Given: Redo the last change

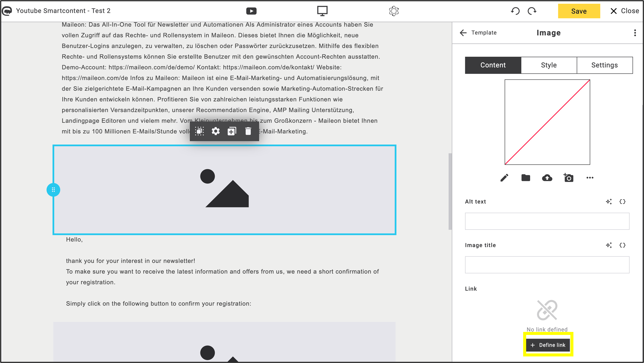Looking at the screenshot, I should pyautogui.click(x=532, y=11).
